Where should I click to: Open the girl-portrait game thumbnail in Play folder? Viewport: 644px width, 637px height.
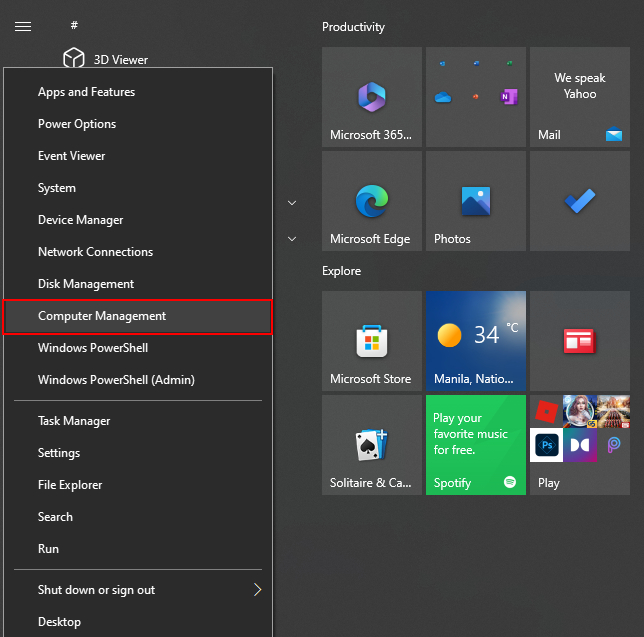point(580,412)
